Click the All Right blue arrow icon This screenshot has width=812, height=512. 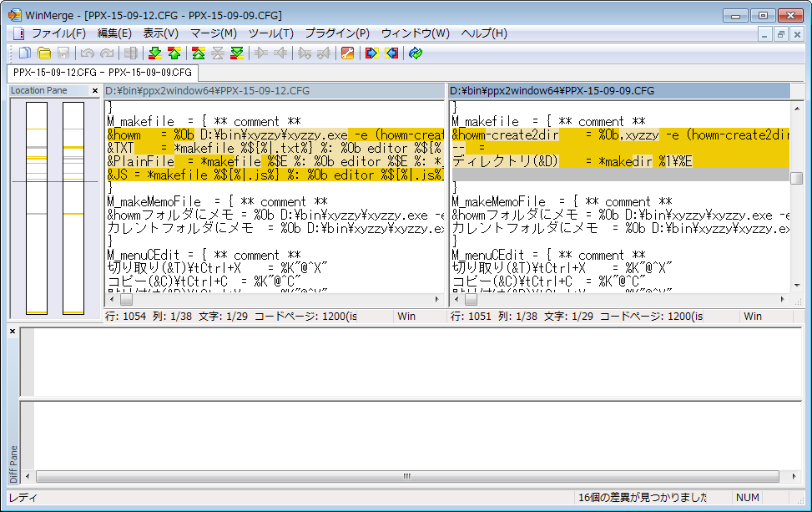[x=372, y=53]
